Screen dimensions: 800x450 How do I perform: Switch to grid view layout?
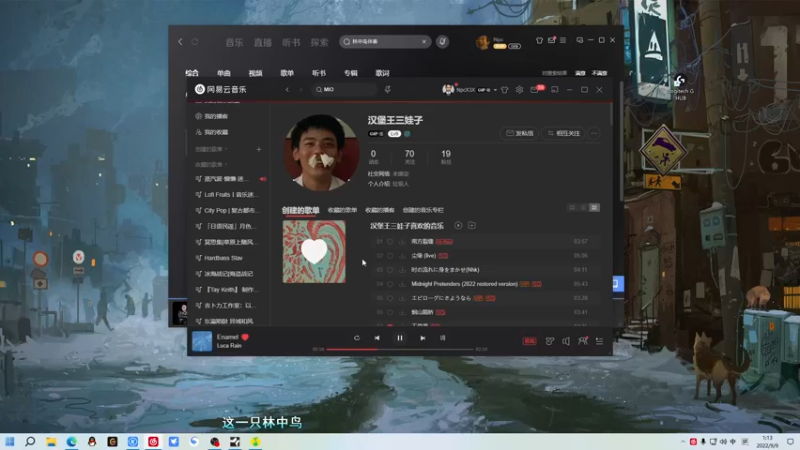(572, 208)
